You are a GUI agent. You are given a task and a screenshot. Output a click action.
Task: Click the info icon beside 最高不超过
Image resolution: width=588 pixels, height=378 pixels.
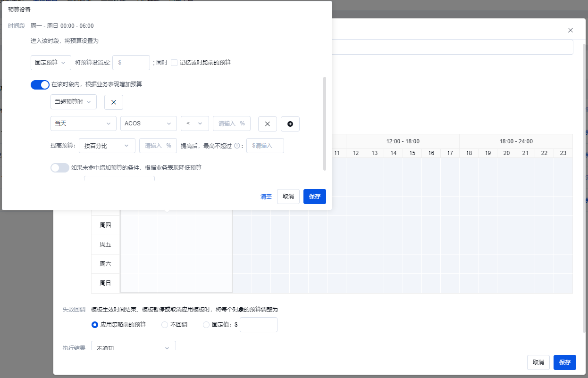click(237, 146)
